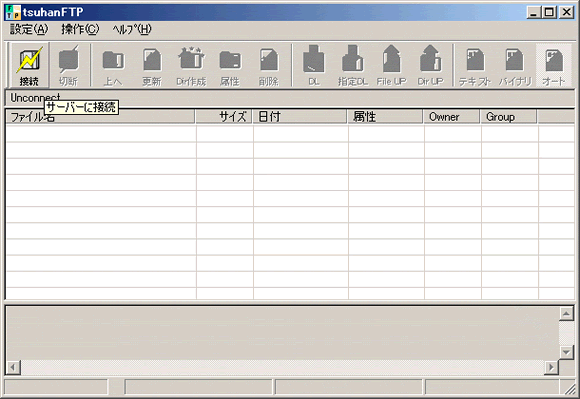The image size is (580, 399).
Task: Open the ヘルプ(H) menu
Action: click(132, 29)
